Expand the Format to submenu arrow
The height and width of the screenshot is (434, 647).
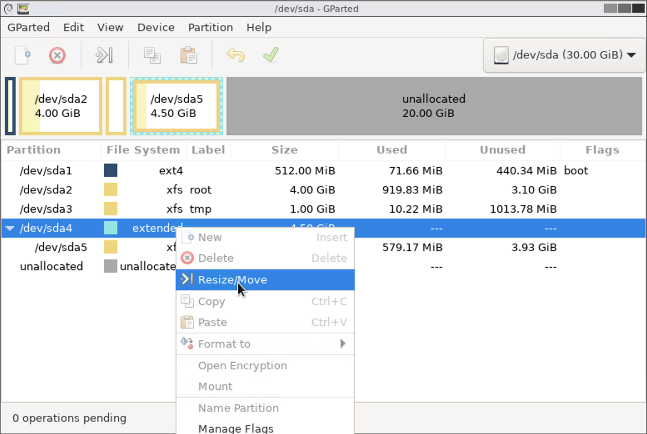(342, 343)
